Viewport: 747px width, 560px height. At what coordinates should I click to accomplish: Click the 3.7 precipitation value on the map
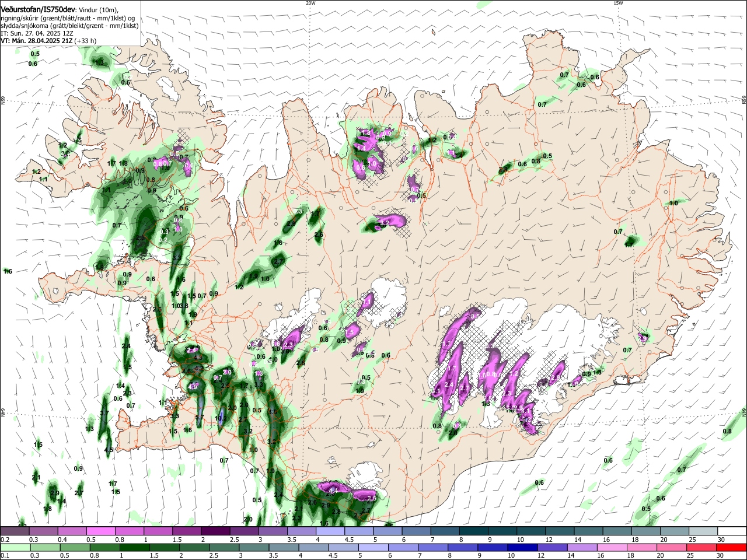pos(104,413)
